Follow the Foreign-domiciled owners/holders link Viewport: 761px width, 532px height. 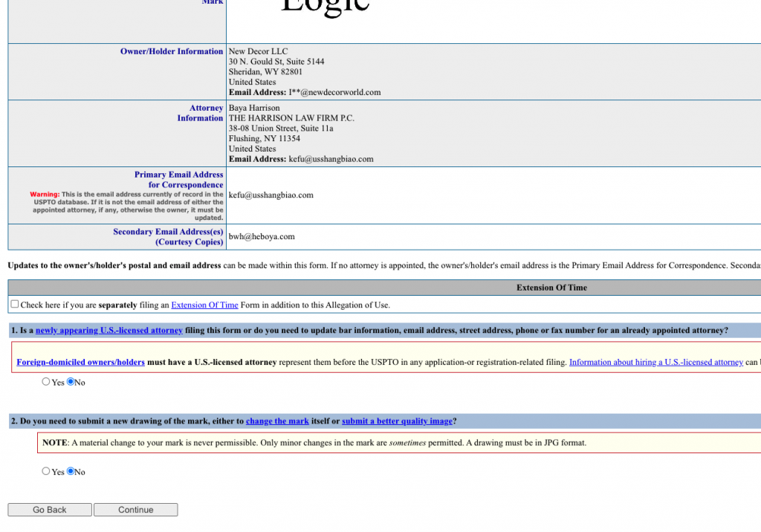click(80, 362)
